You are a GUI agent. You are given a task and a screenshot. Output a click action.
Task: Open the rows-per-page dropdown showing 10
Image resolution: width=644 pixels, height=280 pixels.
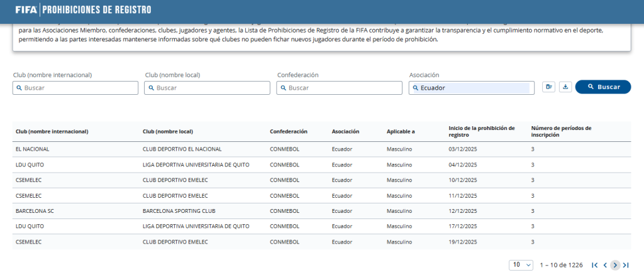pos(521,265)
